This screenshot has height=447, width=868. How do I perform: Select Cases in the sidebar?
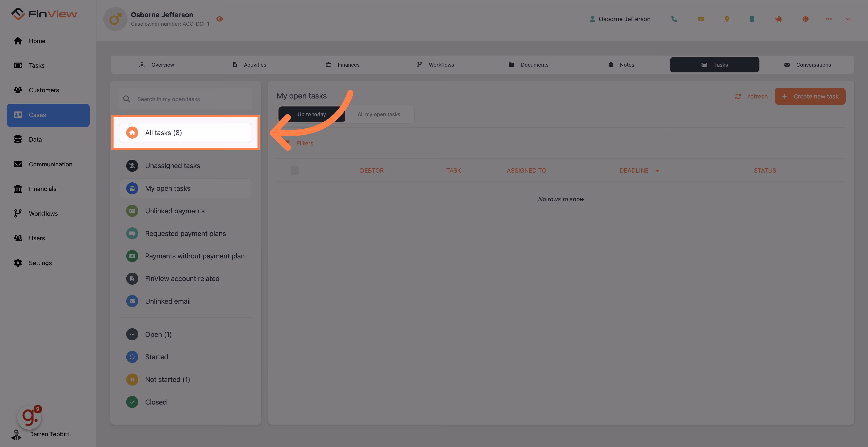(x=48, y=115)
